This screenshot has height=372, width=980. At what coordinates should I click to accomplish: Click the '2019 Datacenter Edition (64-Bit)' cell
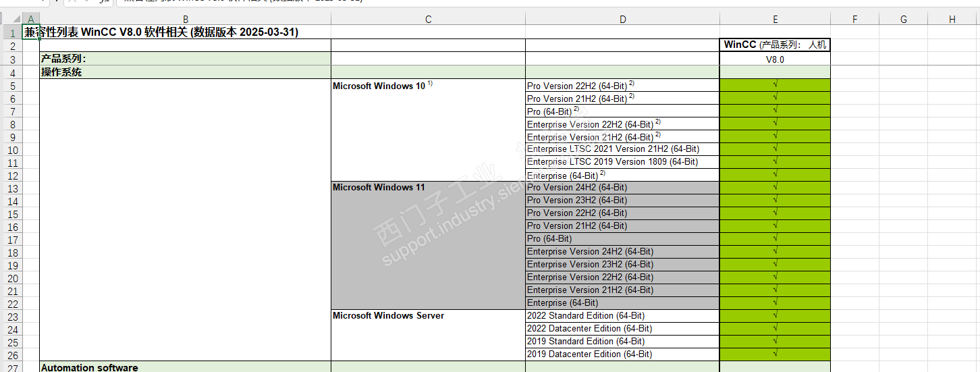pos(622,354)
